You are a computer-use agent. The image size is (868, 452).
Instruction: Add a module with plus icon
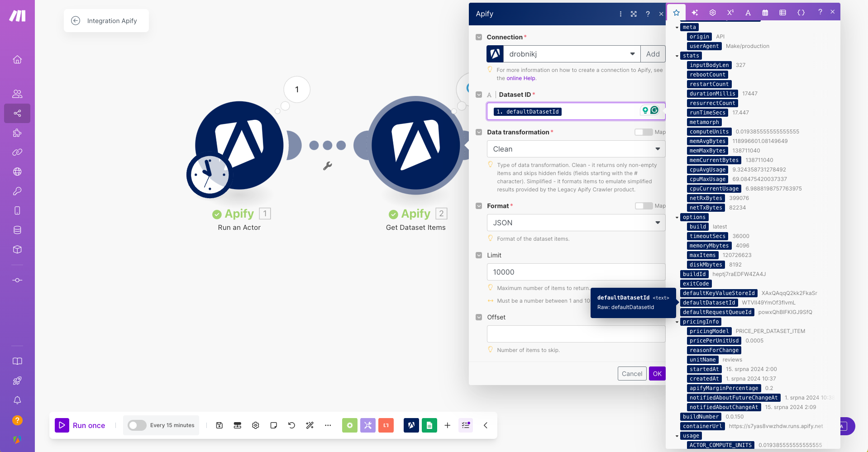click(x=447, y=425)
